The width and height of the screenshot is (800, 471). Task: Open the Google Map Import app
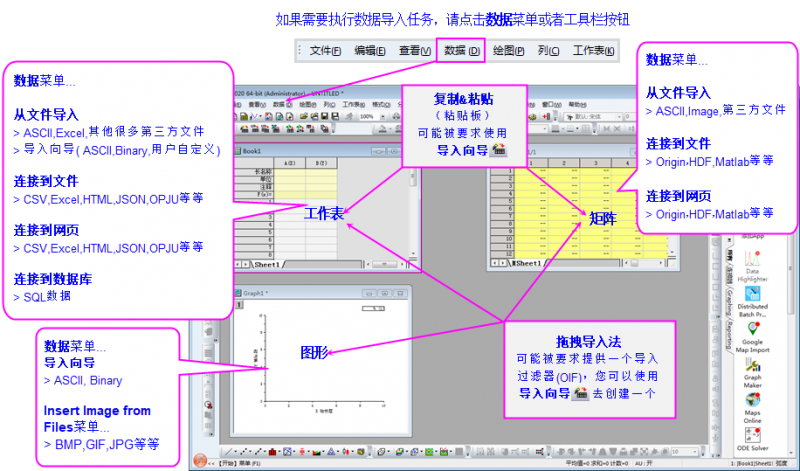[752, 337]
